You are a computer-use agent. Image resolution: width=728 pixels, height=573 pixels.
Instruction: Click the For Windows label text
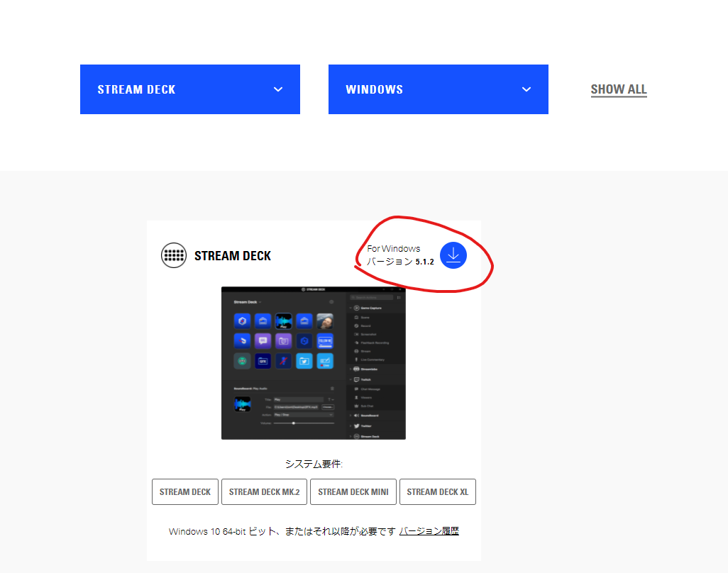click(393, 249)
